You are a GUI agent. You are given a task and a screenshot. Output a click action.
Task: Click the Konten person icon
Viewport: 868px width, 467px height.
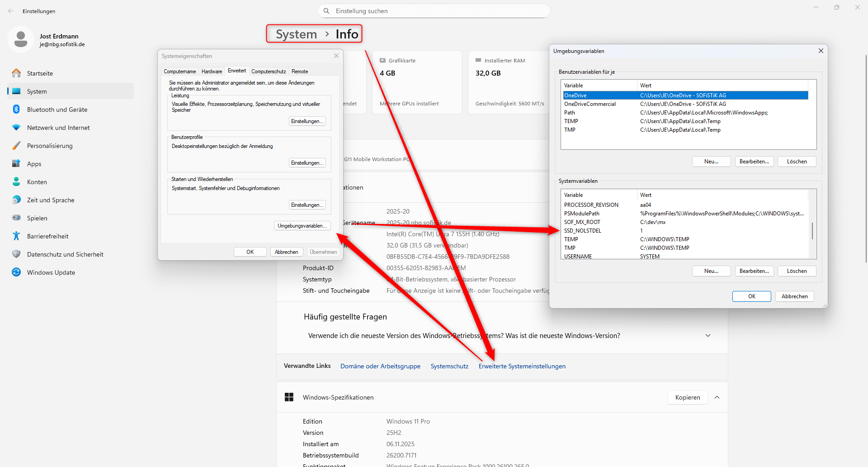16,182
